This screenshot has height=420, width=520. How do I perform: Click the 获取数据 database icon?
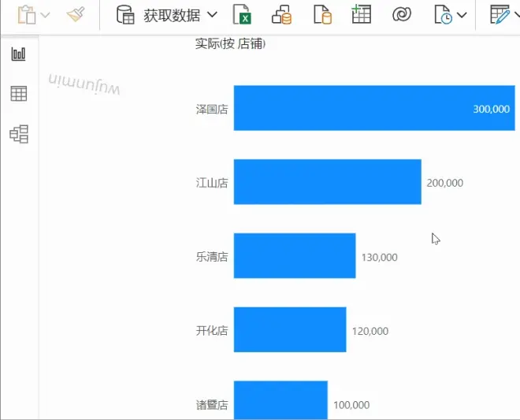[125, 15]
